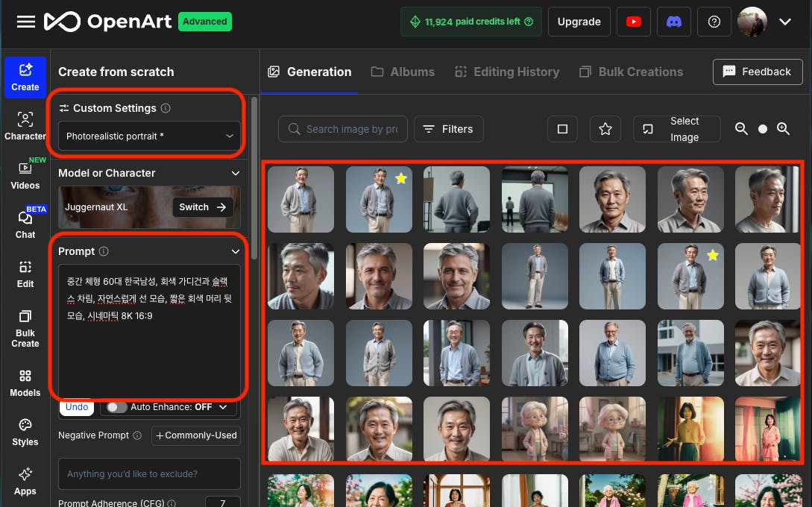This screenshot has height=507, width=812.
Task: Open thumbnail of woman in yellow top
Action: point(690,429)
